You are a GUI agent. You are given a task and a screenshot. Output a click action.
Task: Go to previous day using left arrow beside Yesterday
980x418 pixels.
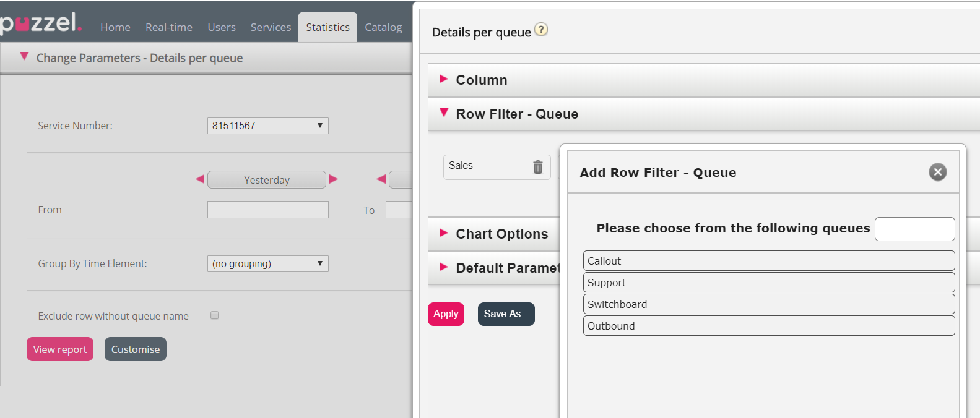tap(200, 179)
